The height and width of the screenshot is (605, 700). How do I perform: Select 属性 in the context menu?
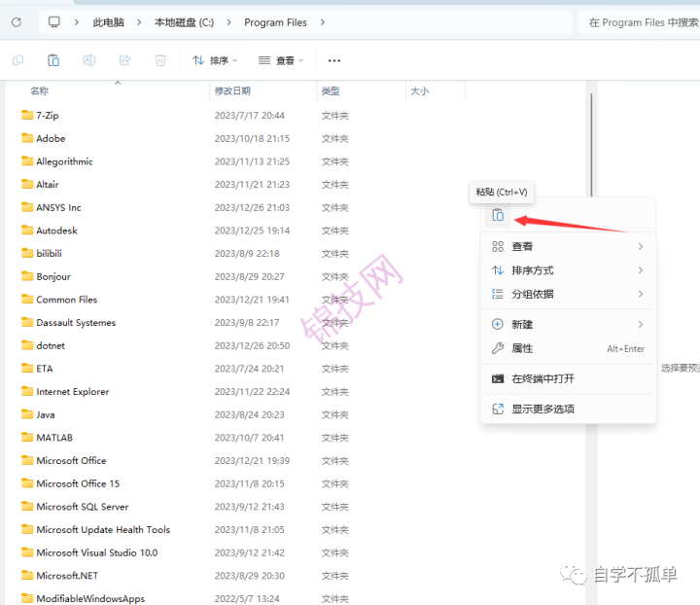click(569, 348)
